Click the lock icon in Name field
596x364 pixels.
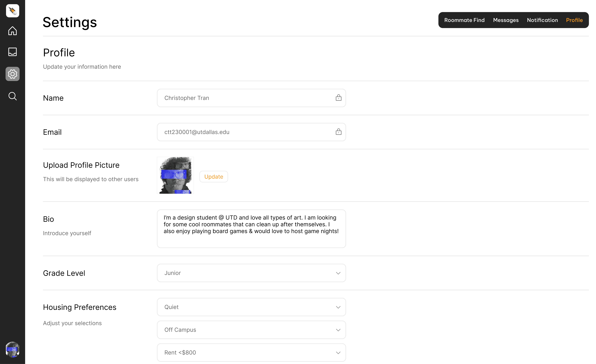[x=338, y=98]
